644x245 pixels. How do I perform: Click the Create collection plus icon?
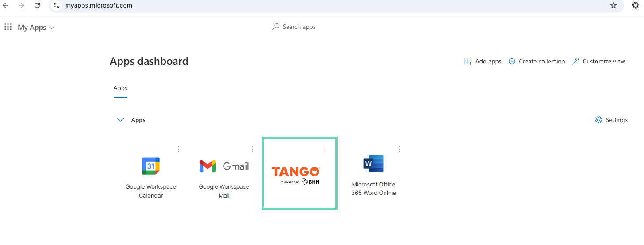[512, 61]
